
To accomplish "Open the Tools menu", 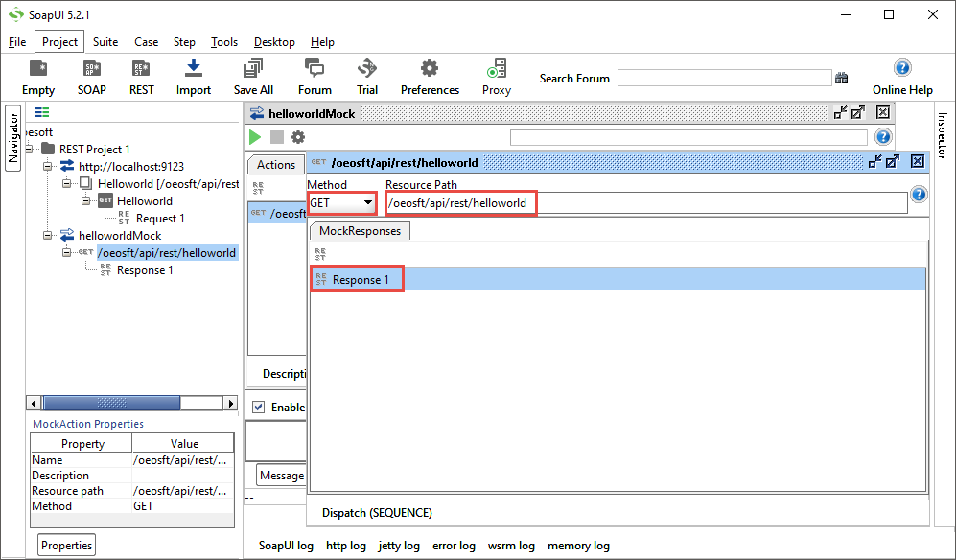I will coord(224,42).
